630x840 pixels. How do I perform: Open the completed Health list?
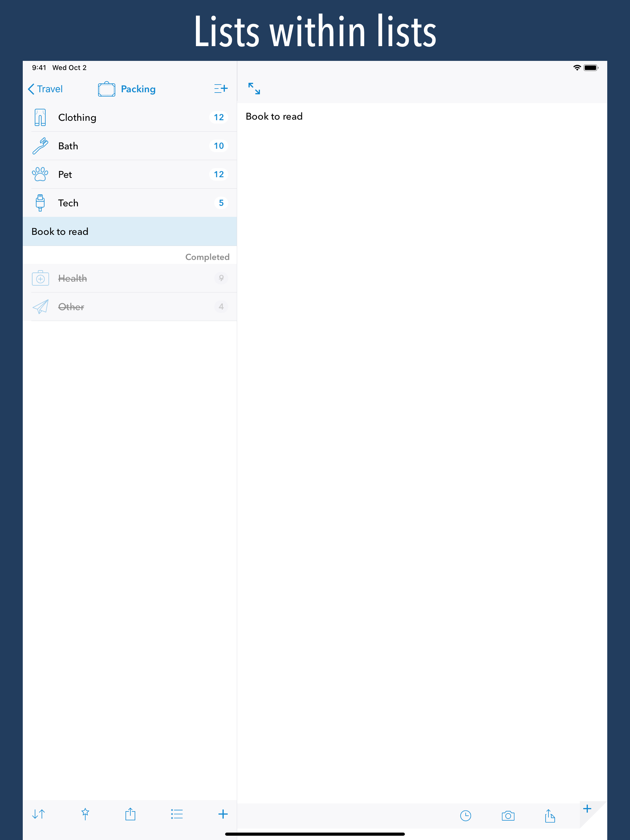[x=130, y=278]
